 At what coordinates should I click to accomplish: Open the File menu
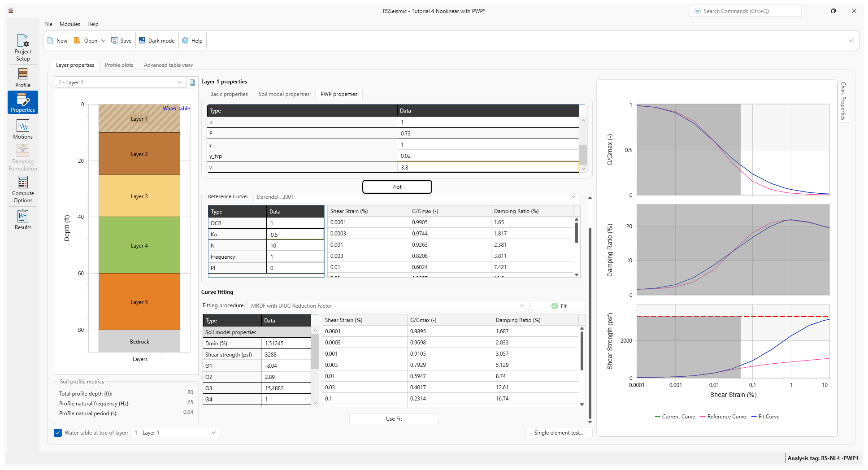(48, 24)
